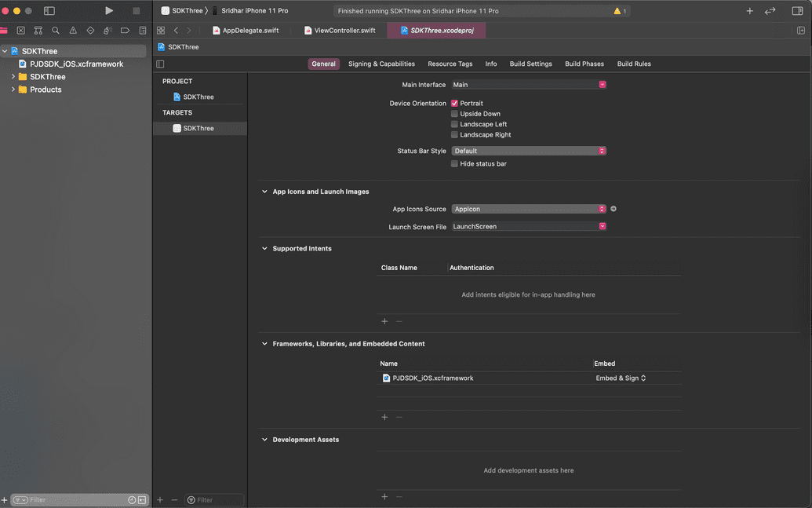This screenshot has height=508, width=812.
Task: Collapse the Supported Intents section
Action: click(264, 247)
